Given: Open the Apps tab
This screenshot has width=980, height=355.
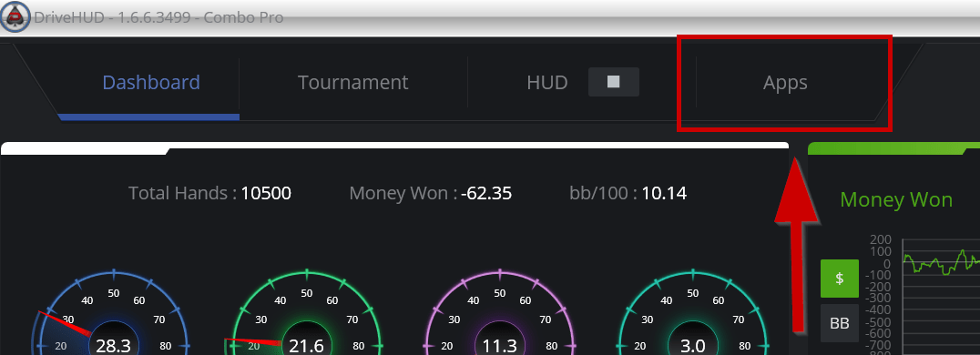Looking at the screenshot, I should [785, 83].
